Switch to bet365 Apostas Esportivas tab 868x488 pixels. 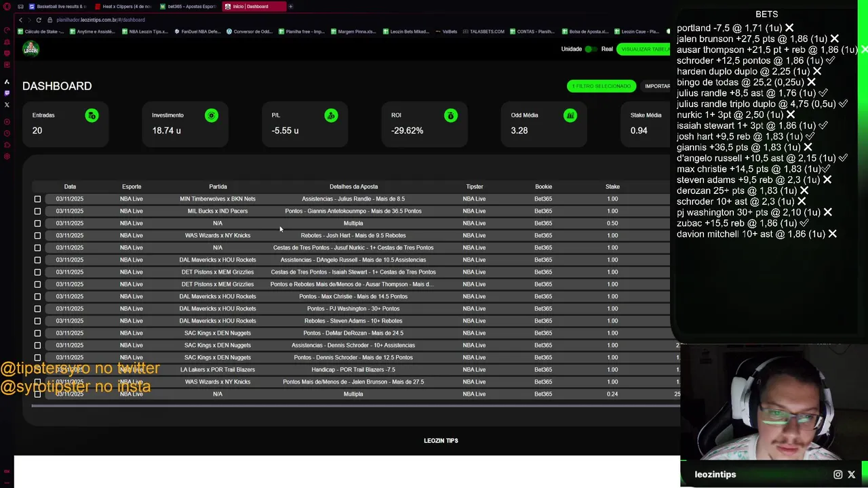coord(189,6)
